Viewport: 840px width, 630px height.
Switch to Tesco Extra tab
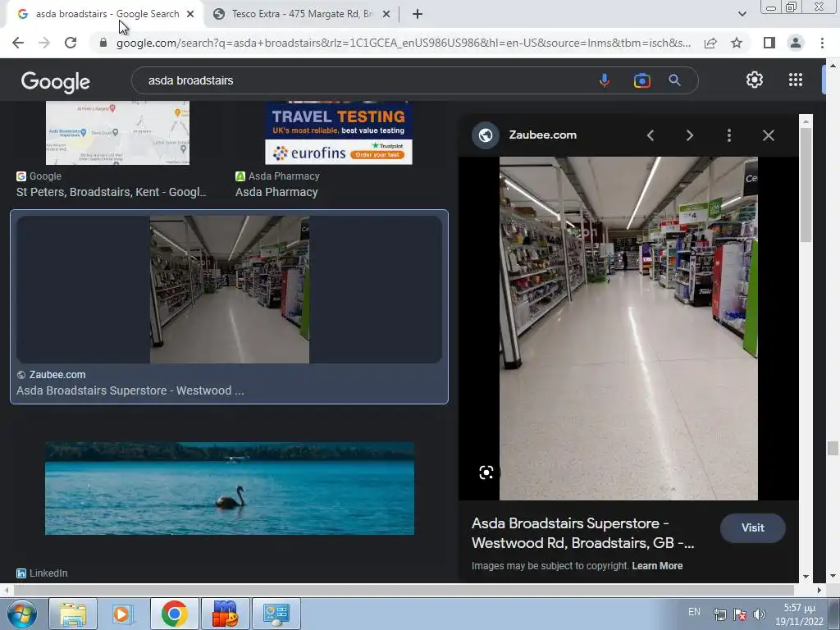(x=302, y=15)
